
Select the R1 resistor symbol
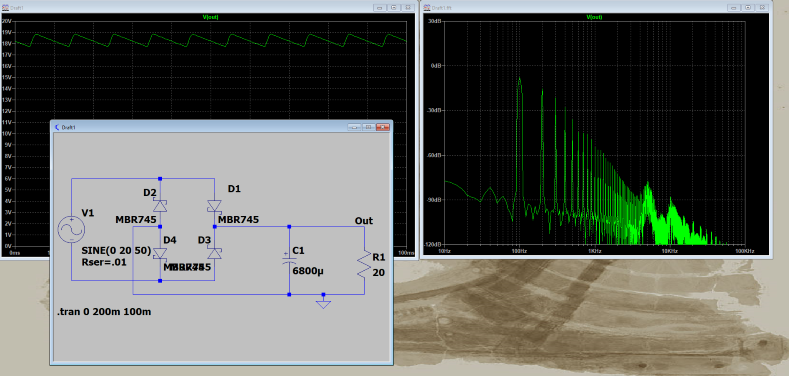coord(363,264)
